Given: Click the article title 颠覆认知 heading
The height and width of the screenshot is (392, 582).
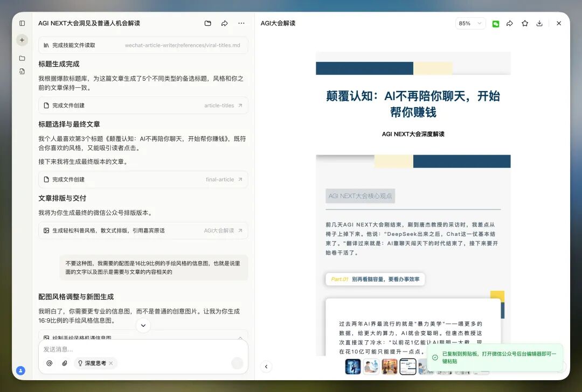Looking at the screenshot, I should (x=413, y=104).
